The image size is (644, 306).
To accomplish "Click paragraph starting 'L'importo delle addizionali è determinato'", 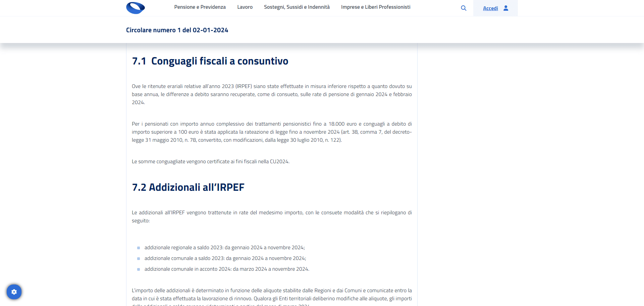I will point(272,297).
